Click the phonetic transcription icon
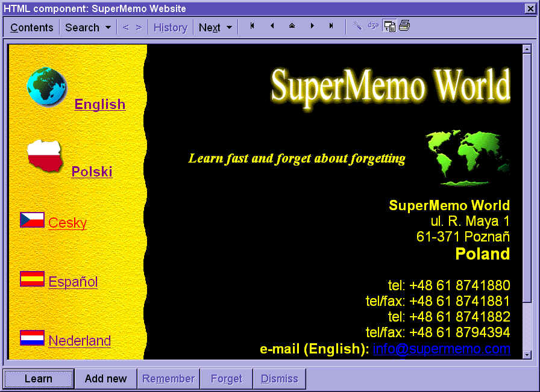This screenshot has width=540, height=392. point(373,25)
